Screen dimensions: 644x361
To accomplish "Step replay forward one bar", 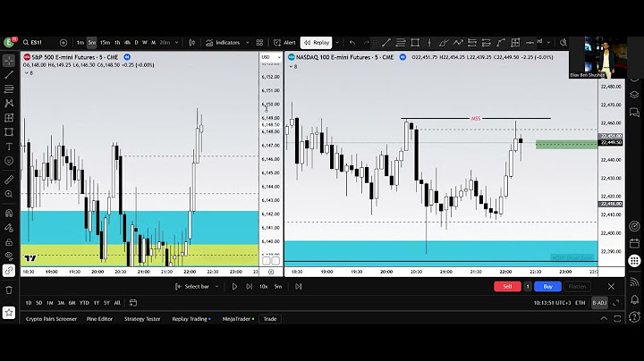I will coord(250,286).
